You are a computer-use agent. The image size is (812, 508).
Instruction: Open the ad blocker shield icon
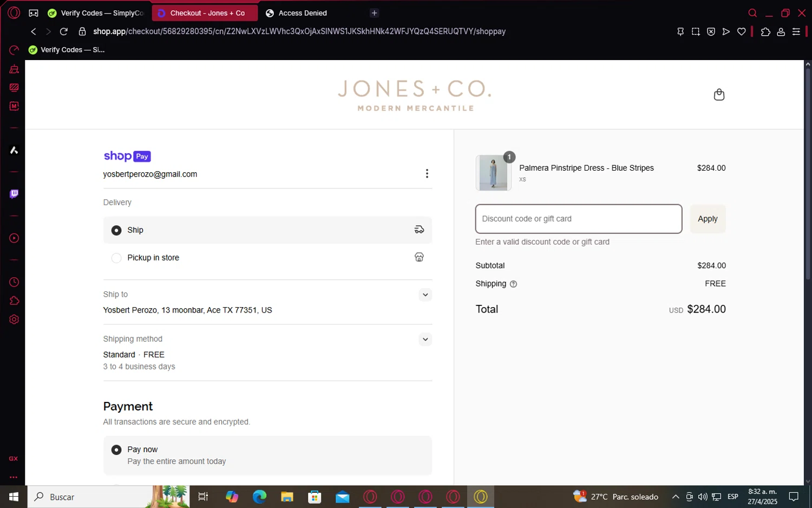(711, 31)
